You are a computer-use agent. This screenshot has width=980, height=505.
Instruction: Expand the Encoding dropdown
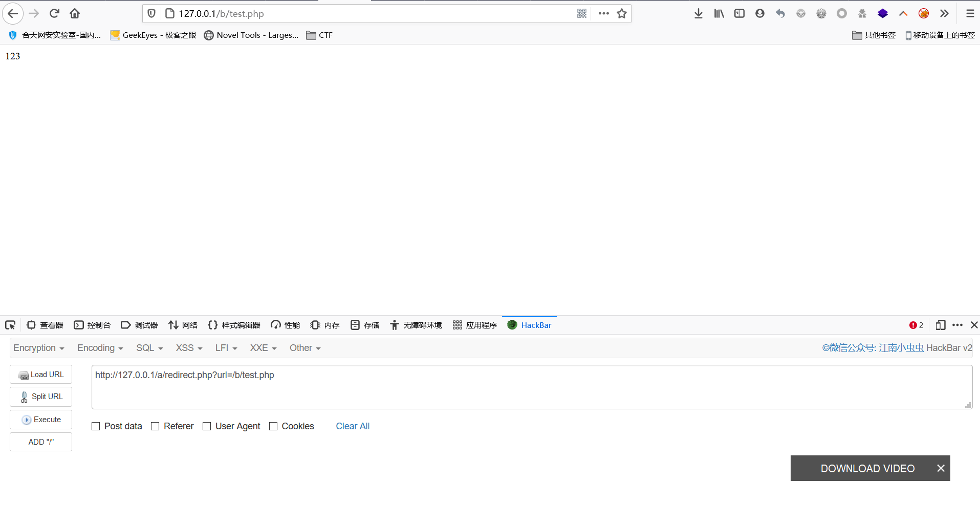point(100,348)
